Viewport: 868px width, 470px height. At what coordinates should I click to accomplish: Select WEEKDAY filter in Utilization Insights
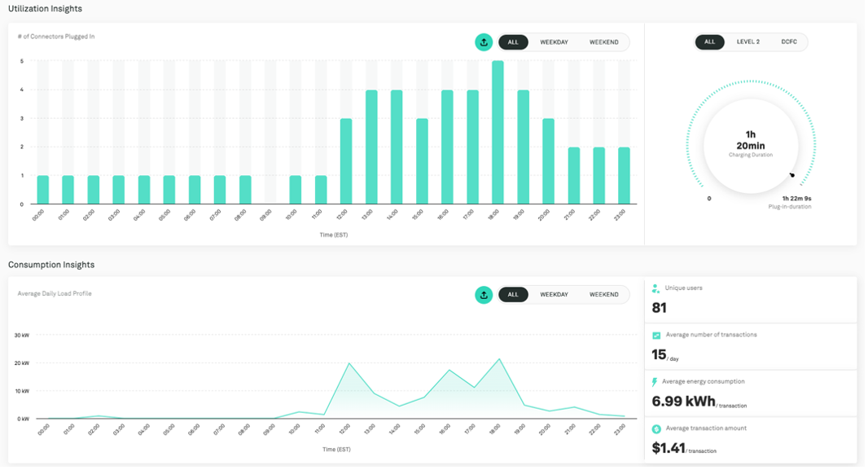click(555, 42)
